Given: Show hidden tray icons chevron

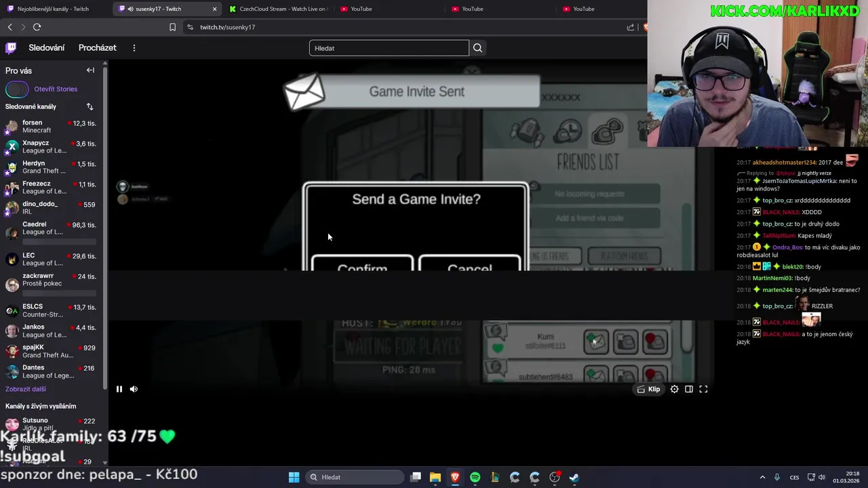Looking at the screenshot, I should (762, 477).
